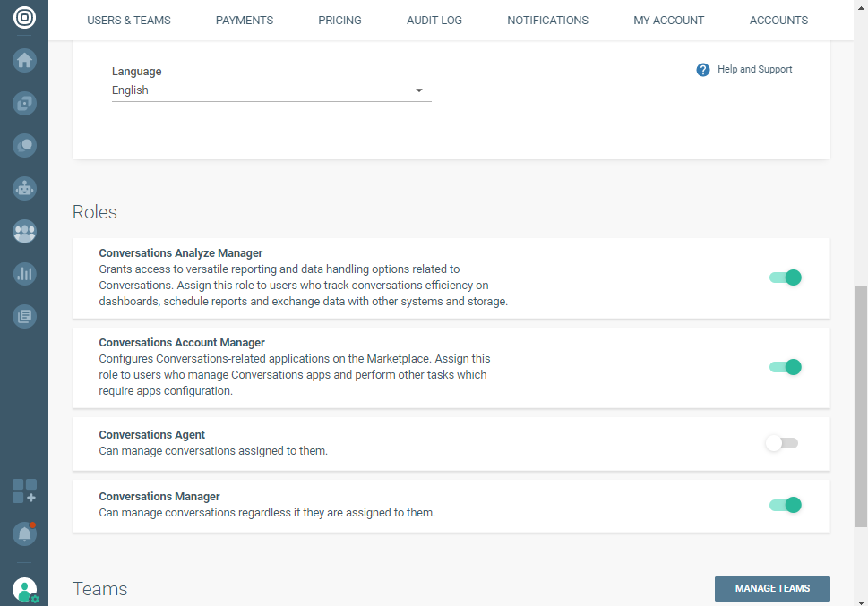The height and width of the screenshot is (606, 868).
Task: Turn off the Conversations Manager role
Action: (x=785, y=505)
